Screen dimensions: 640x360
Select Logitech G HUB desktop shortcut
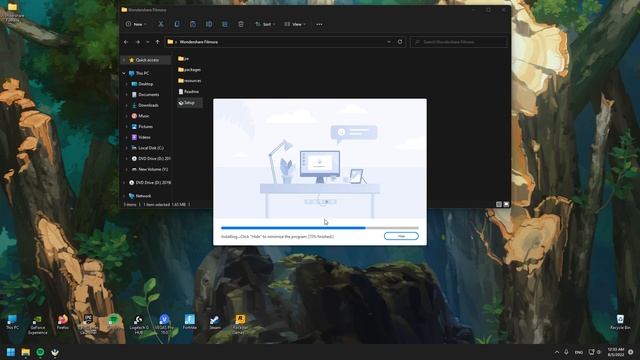tap(139, 325)
